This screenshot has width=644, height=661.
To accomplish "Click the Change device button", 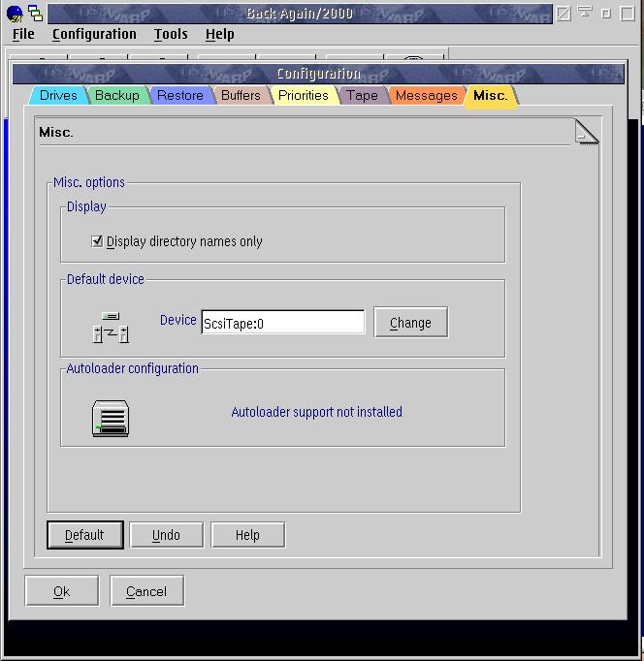I will pyautogui.click(x=411, y=323).
